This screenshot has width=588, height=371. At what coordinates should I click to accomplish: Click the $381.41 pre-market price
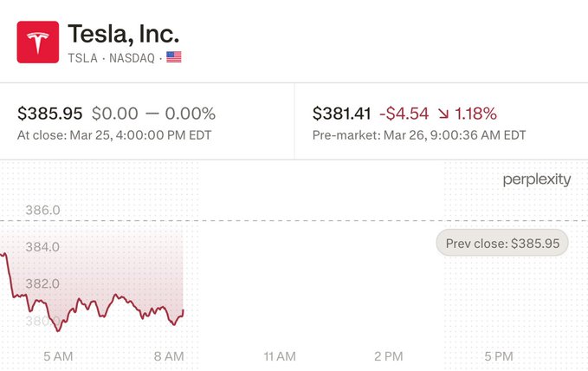tap(342, 114)
